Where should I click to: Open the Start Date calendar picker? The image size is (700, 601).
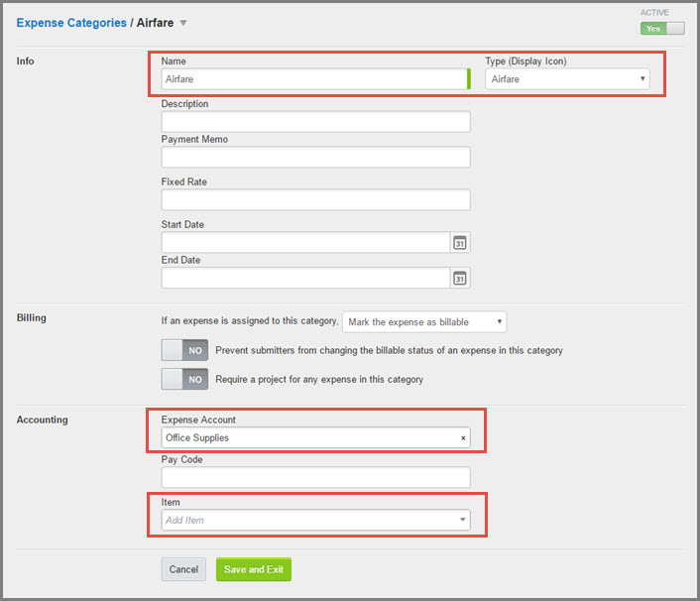[x=460, y=242]
